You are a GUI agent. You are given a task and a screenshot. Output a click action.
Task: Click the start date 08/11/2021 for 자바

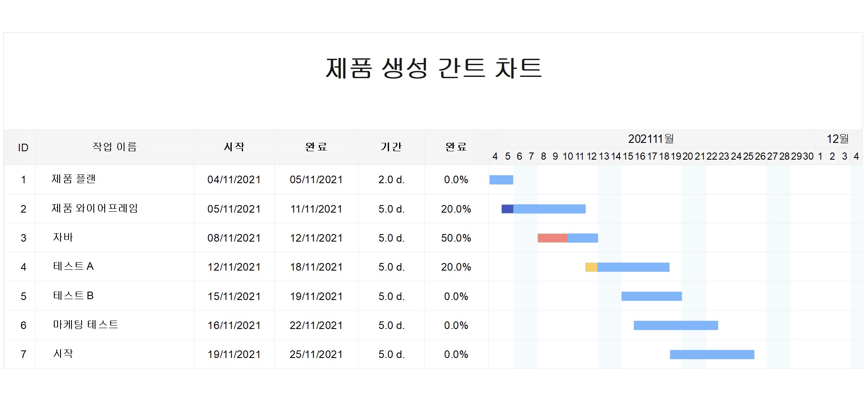pyautogui.click(x=234, y=238)
